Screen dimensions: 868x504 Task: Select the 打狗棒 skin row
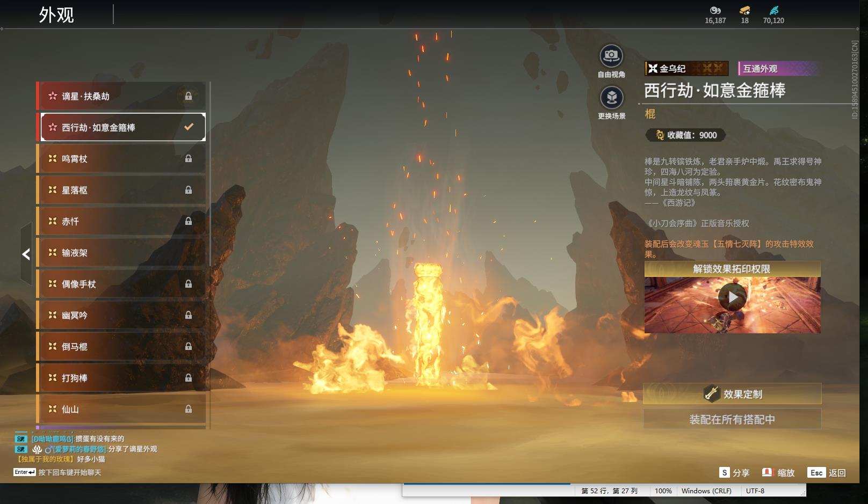pyautogui.click(x=121, y=378)
